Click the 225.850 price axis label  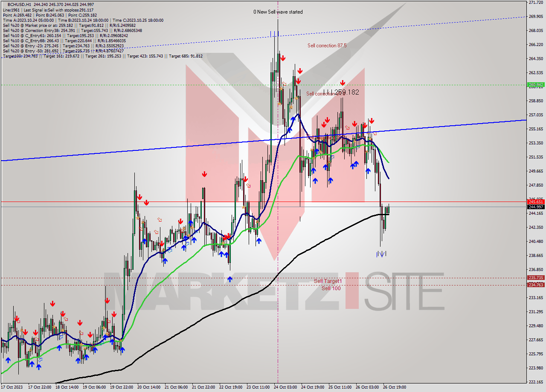click(535, 354)
